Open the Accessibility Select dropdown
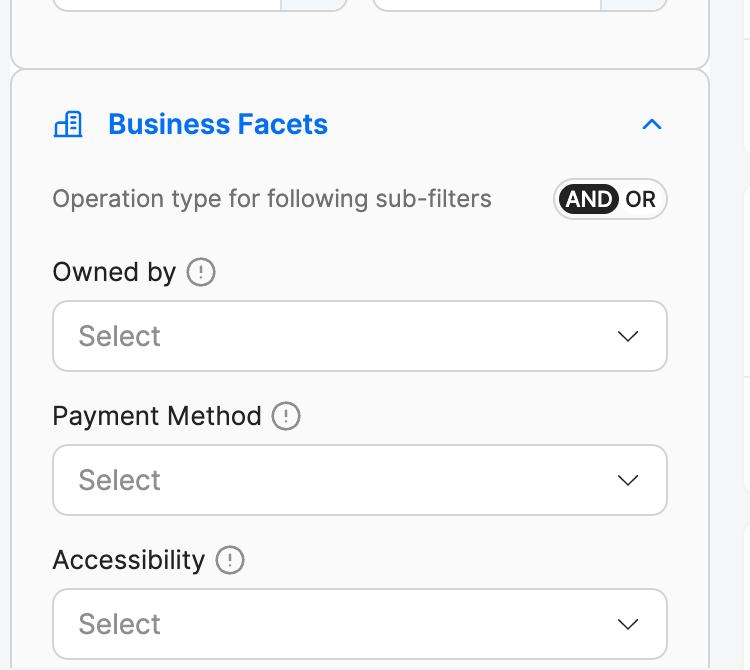Screen dimensions: 750x670 pos(360,624)
